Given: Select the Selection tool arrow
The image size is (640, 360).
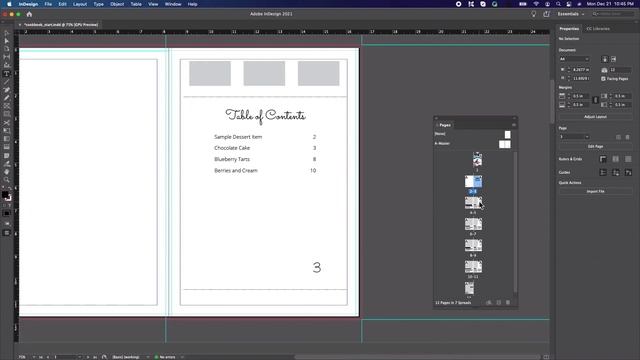Looking at the screenshot, I should click(7, 33).
